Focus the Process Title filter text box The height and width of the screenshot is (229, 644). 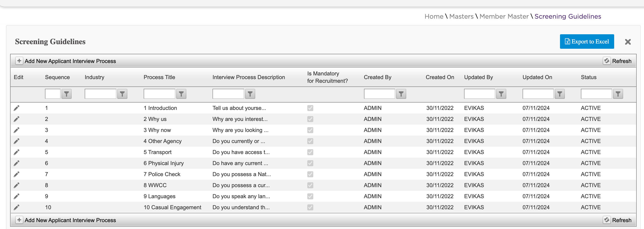click(160, 94)
